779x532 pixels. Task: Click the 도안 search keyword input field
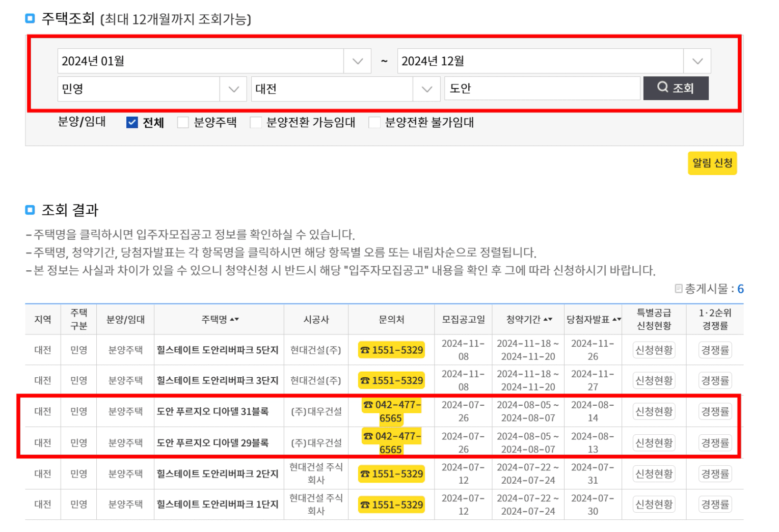point(542,89)
